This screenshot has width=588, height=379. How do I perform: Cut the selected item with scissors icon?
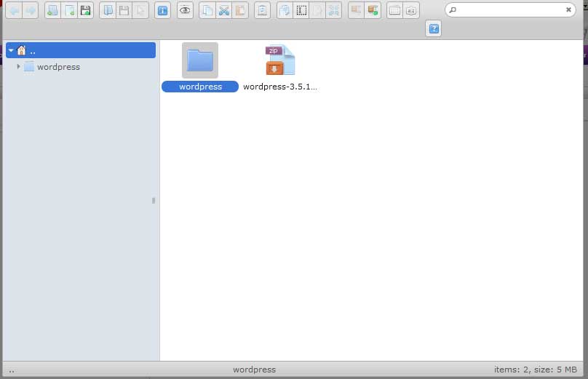[x=224, y=10]
